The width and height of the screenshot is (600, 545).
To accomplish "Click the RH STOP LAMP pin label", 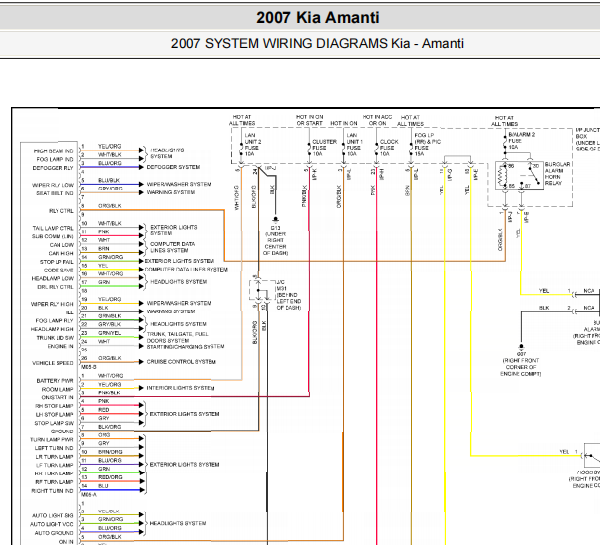I will click(54, 406).
